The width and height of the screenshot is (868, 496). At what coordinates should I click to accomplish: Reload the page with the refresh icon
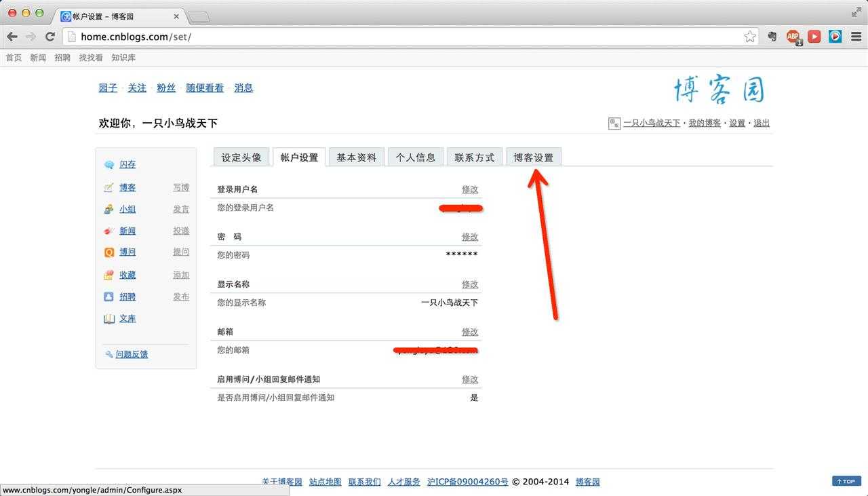(50, 37)
